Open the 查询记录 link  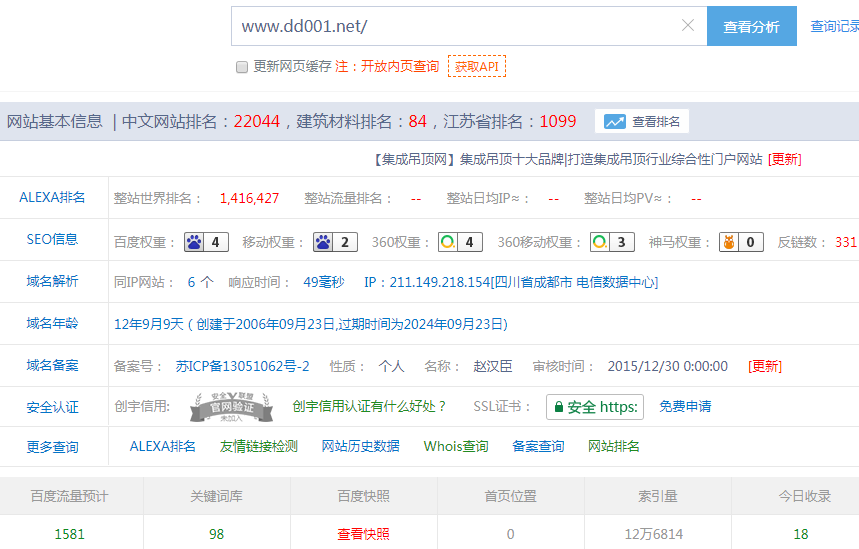tap(834, 26)
